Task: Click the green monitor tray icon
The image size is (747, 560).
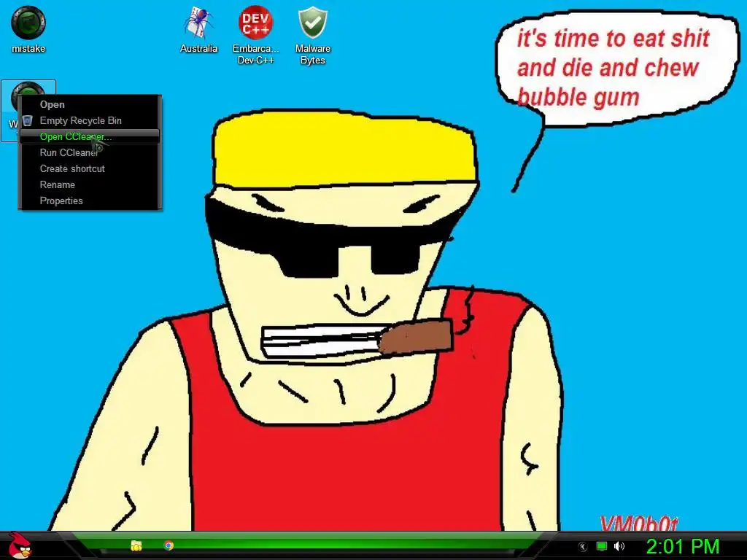Action: click(602, 546)
